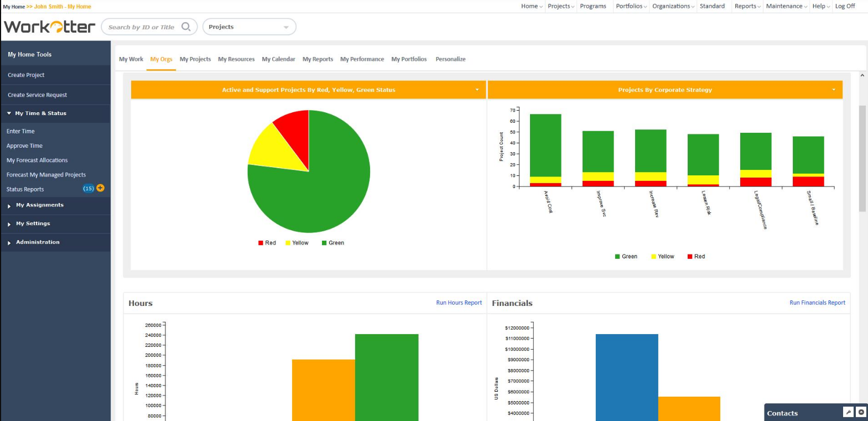Open Projects By Corporate Strategy header arrow
The image size is (868, 421).
pyautogui.click(x=834, y=90)
